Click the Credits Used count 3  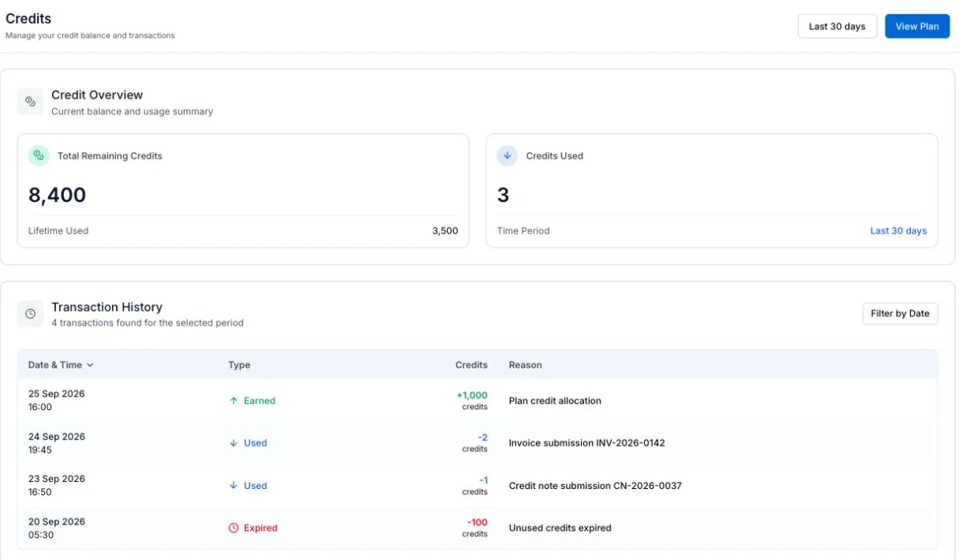tap(504, 195)
